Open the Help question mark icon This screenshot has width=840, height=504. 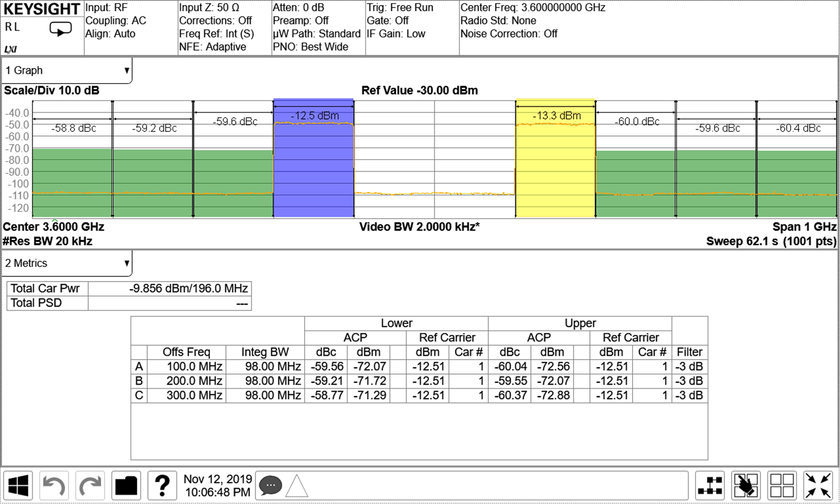point(162,485)
